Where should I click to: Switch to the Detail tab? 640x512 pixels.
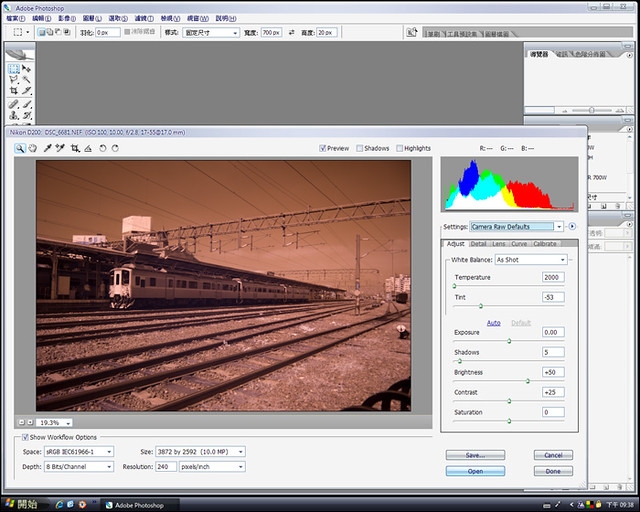click(x=478, y=244)
